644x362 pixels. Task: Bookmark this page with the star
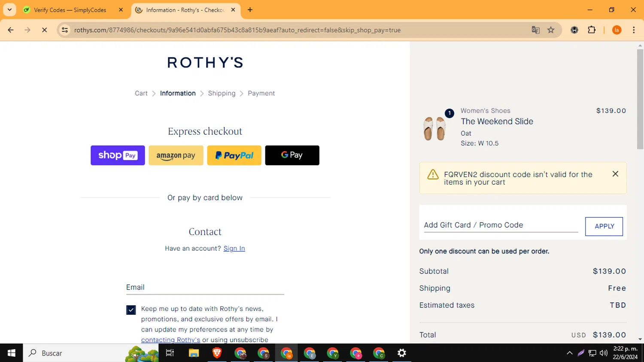click(x=551, y=30)
